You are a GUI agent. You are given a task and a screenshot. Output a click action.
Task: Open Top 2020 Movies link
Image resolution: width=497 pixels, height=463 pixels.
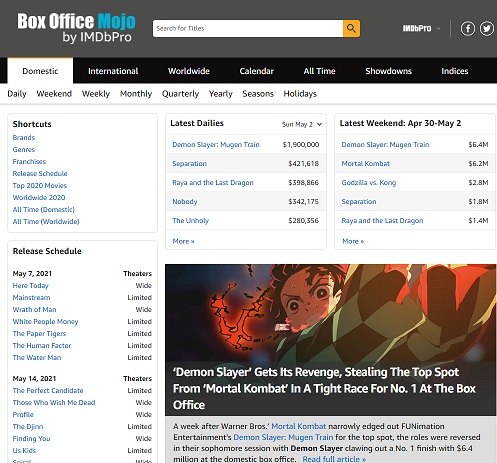point(40,185)
